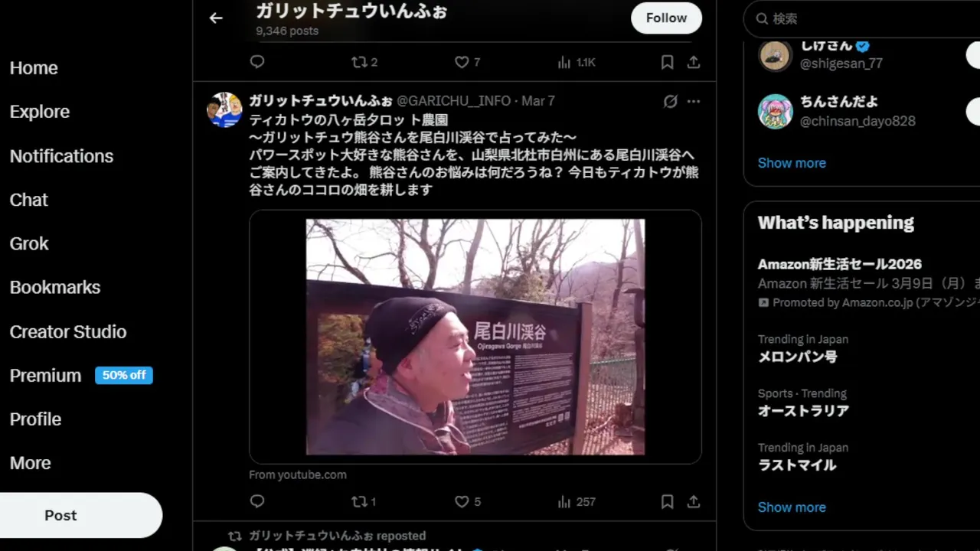View 1.1K view analytics of upper post
980x551 pixels.
point(577,62)
